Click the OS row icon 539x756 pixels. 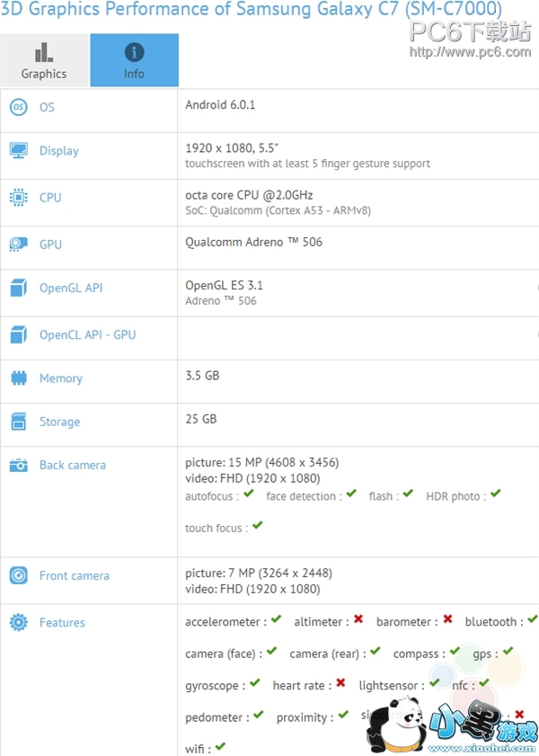coord(18,107)
